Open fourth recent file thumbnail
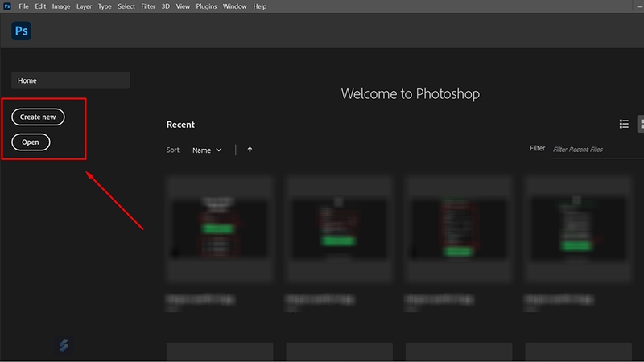Screen dimensions: 644x362 pyautogui.click(x=578, y=229)
